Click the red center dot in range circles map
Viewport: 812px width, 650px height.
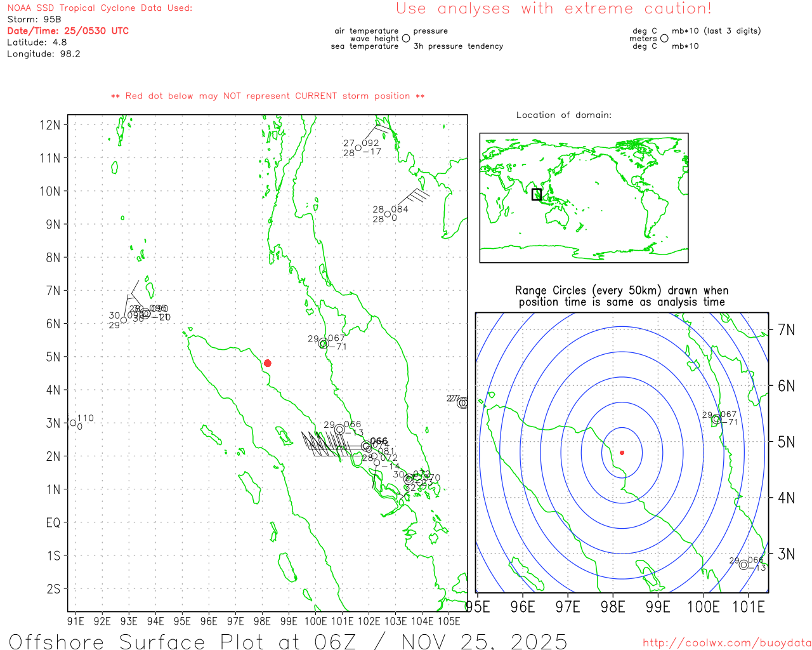tap(622, 453)
